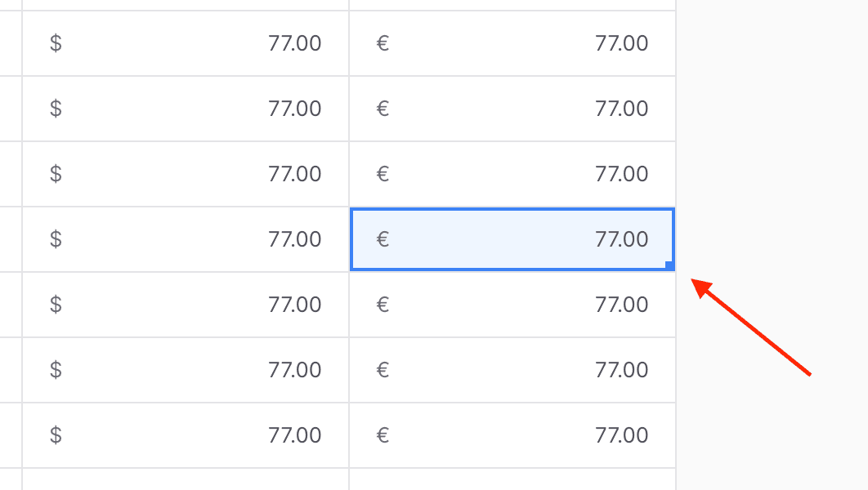Select the topmost euro 77.00 cell
Image resolution: width=868 pixels, height=490 pixels.
[x=512, y=43]
